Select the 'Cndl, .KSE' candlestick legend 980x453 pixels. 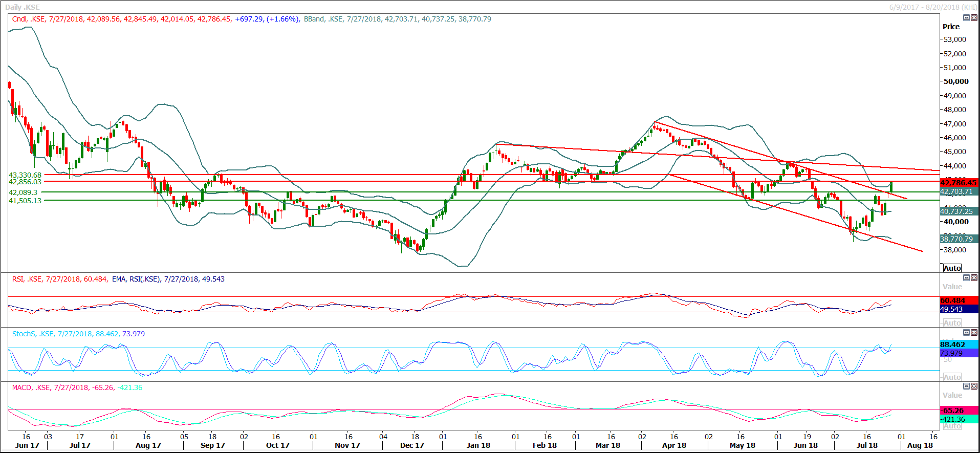pyautogui.click(x=29, y=19)
